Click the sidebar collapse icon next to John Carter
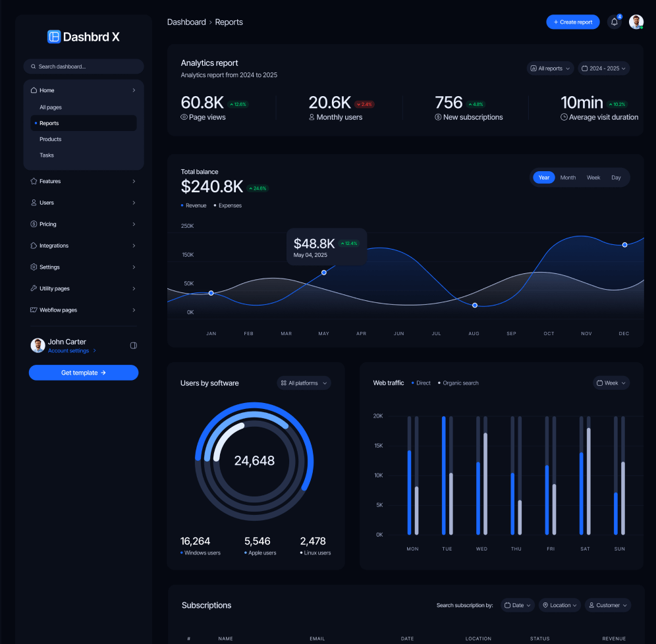 (x=134, y=345)
